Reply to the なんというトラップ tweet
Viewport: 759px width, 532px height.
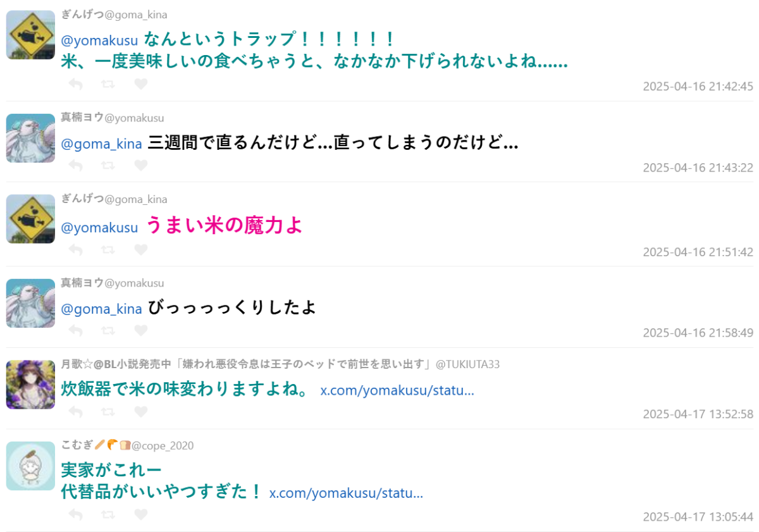[75, 84]
